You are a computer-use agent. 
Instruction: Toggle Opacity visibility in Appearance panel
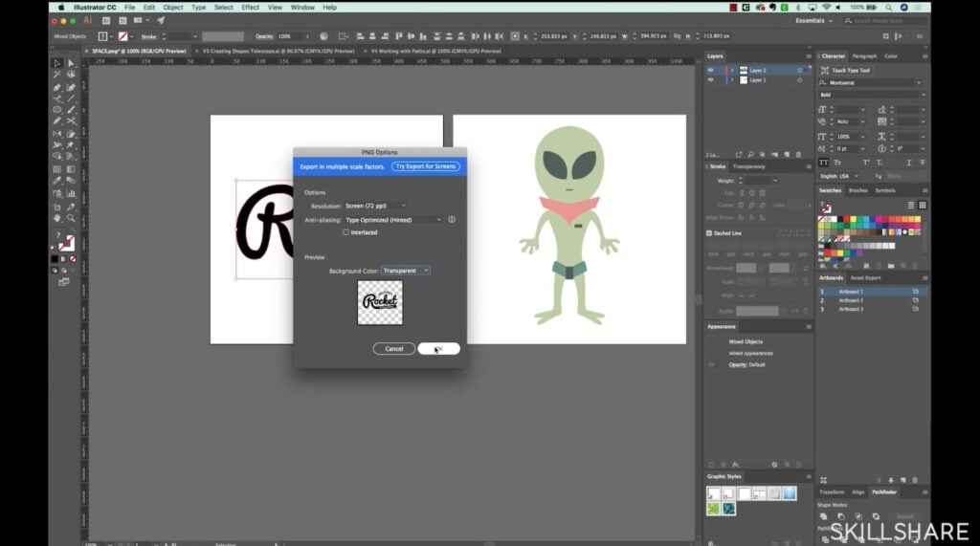point(711,365)
